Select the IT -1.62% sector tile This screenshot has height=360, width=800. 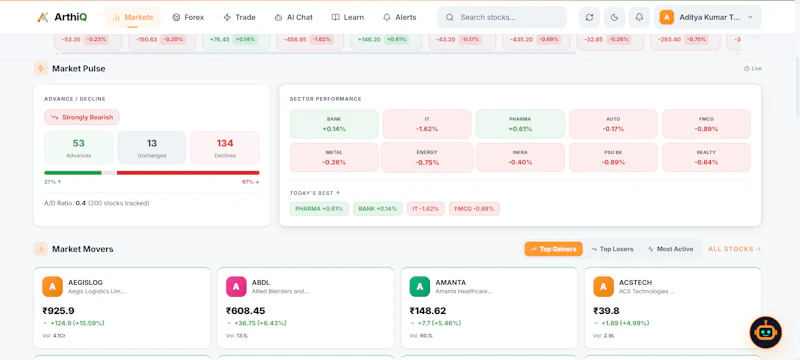point(427,124)
